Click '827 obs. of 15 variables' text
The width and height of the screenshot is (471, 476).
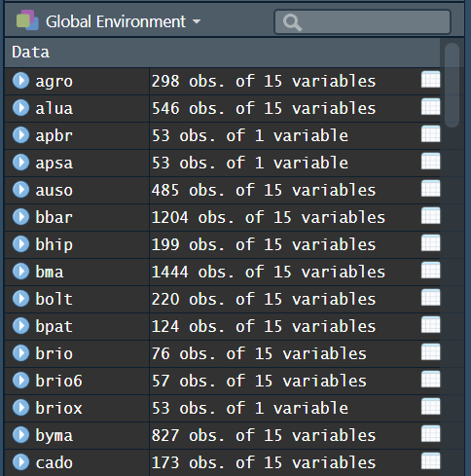coord(264,435)
